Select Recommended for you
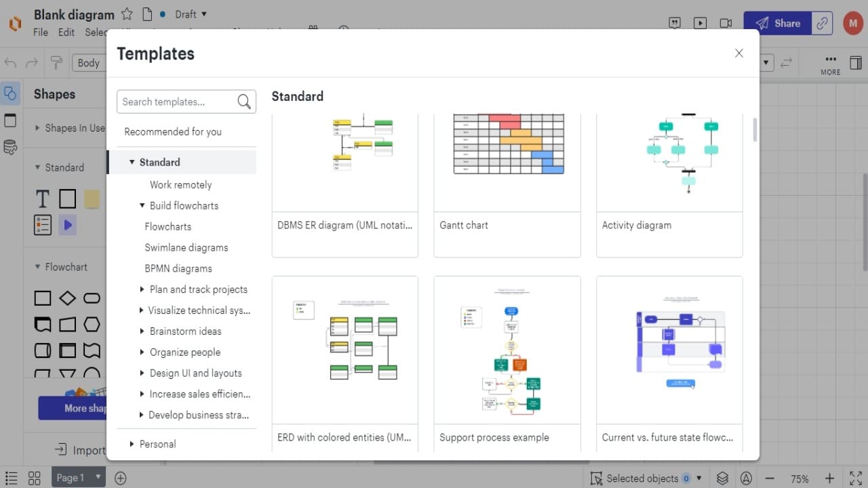This screenshot has width=868, height=488. pyautogui.click(x=173, y=131)
